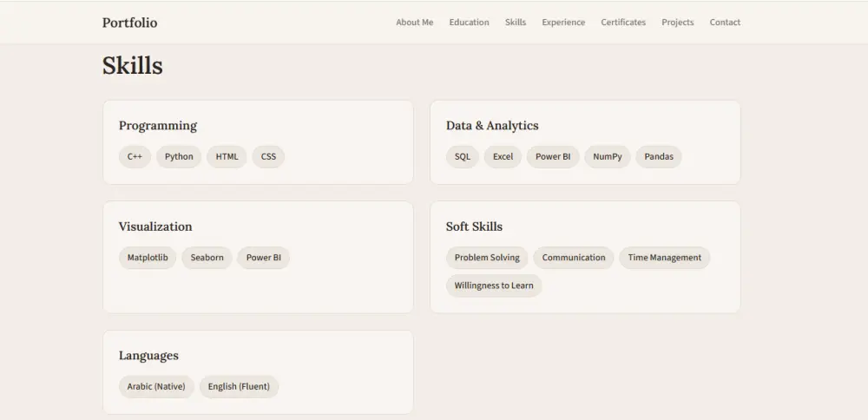Screen dimensions: 868x420
Task: Click the C++ skill tag
Action: [x=135, y=157]
